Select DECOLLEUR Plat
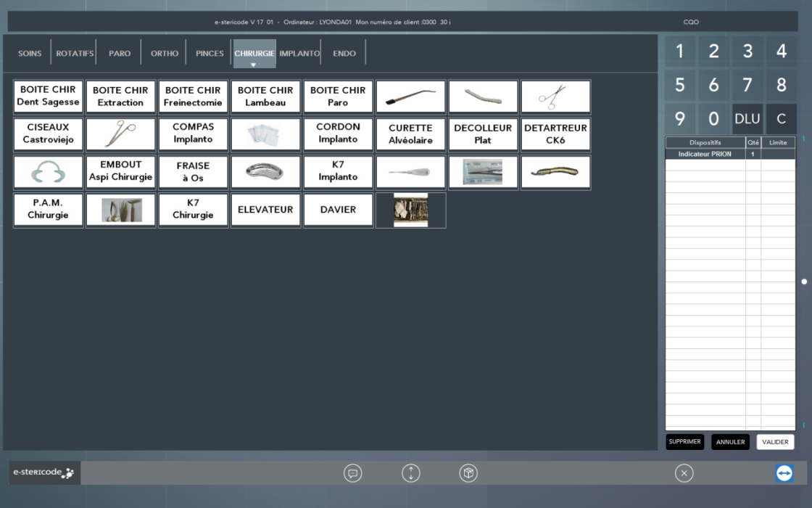The width and height of the screenshot is (812, 508). (x=483, y=134)
